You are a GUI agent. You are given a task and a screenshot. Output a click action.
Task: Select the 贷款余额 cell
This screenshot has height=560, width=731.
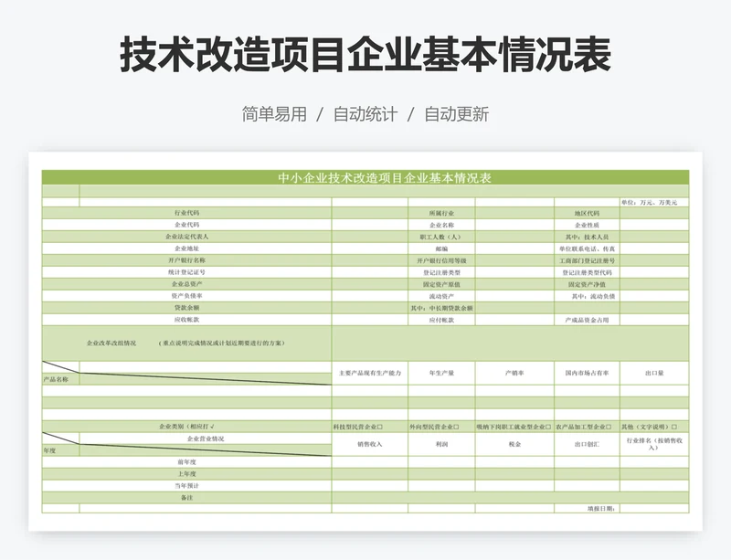pos(187,308)
